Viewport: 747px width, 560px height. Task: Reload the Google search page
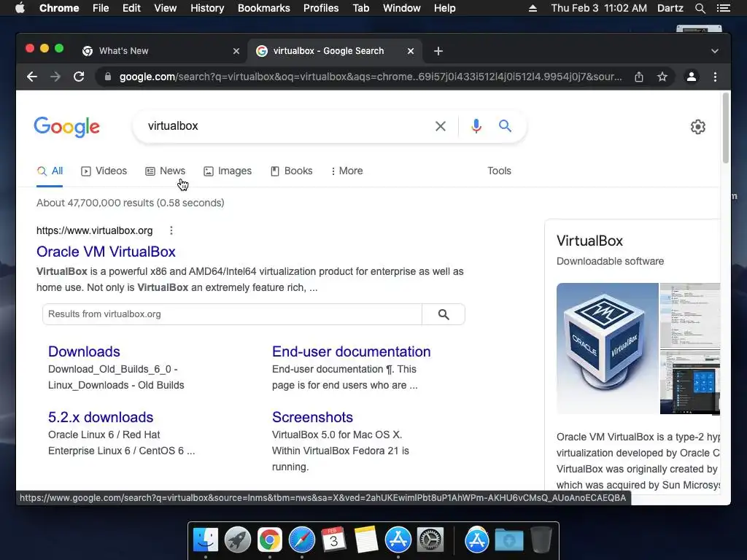click(79, 77)
